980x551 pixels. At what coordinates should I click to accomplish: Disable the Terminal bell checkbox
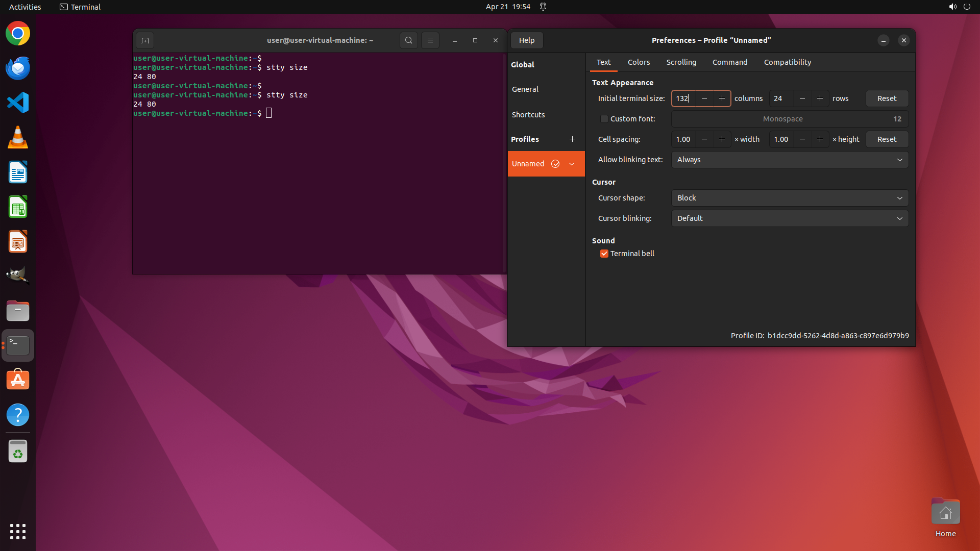point(604,254)
